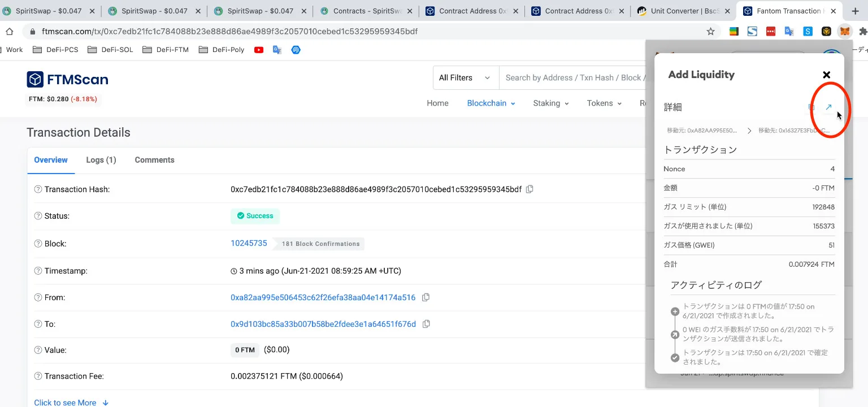Close the Add Liquidity popup

pyautogui.click(x=826, y=75)
